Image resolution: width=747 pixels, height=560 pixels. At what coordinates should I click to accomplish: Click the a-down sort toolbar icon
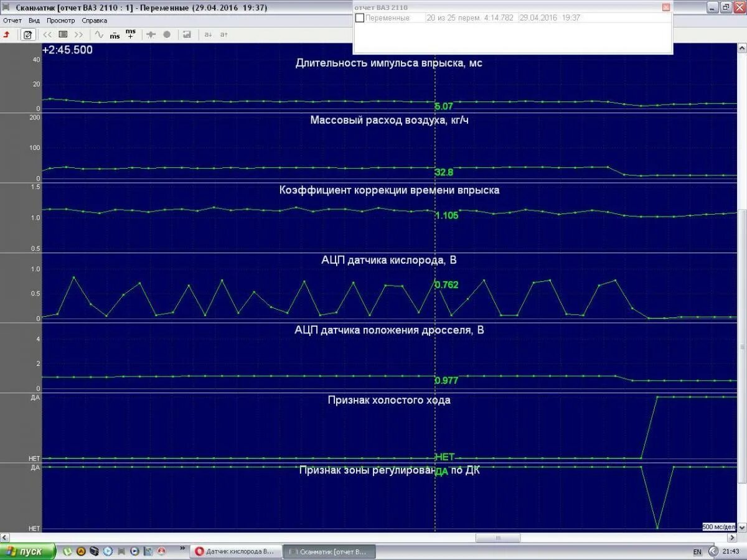(x=208, y=34)
